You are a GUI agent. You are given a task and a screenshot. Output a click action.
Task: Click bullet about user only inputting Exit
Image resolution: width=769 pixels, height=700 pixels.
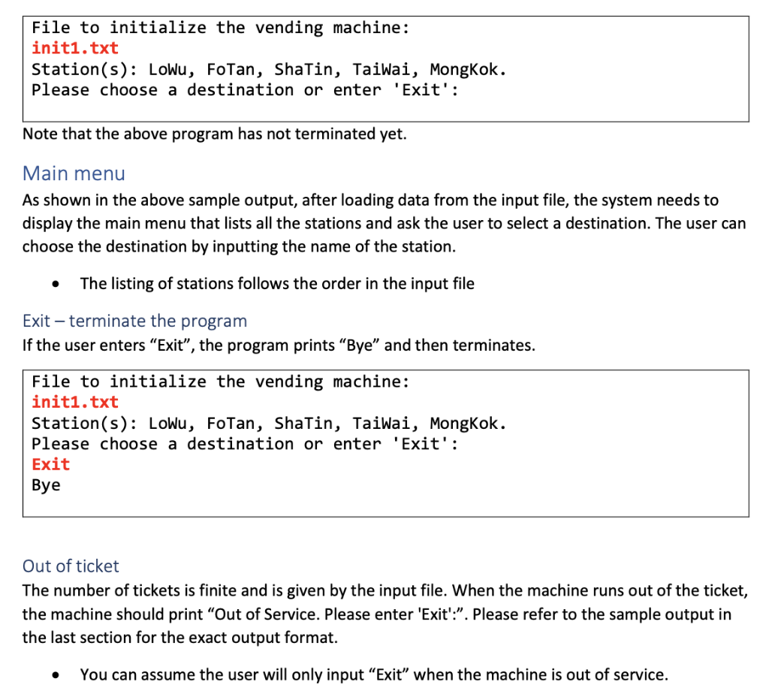(374, 674)
